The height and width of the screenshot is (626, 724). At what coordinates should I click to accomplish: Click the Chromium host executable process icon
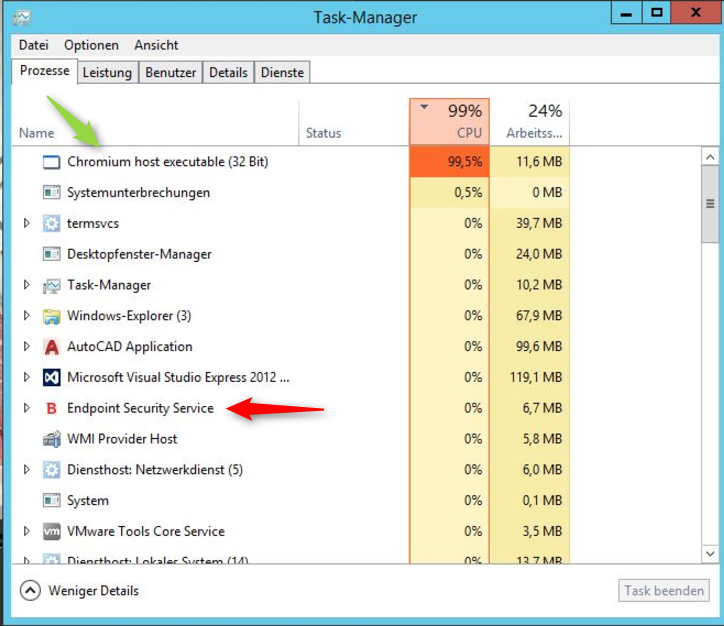[x=51, y=162]
